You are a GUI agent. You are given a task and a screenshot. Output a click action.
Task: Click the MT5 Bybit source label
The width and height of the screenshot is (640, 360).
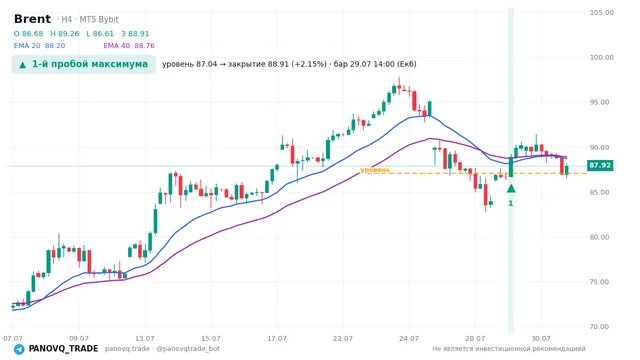[x=99, y=19]
